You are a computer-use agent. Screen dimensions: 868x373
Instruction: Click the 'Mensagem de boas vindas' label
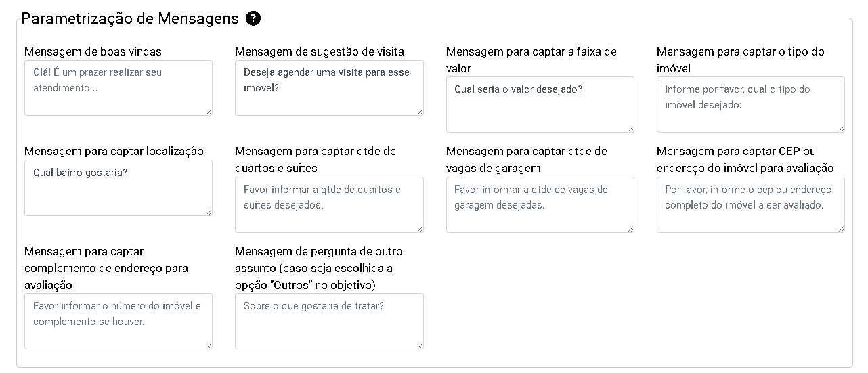(x=93, y=51)
